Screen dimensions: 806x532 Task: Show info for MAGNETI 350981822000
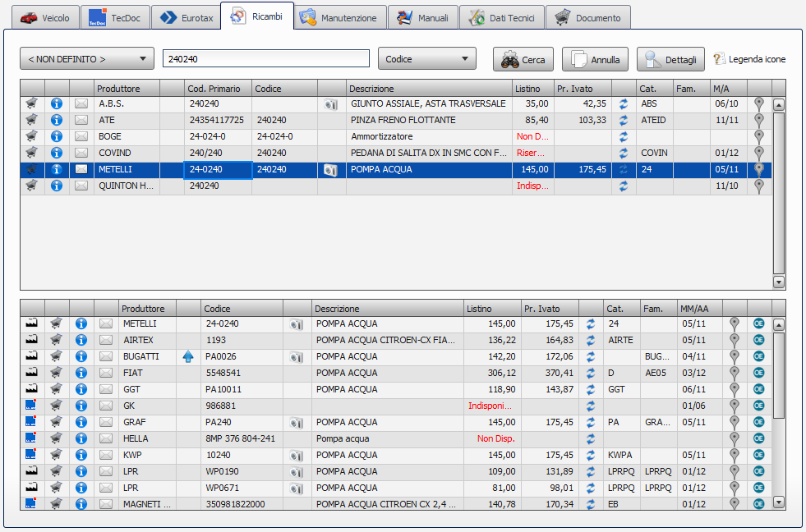(x=81, y=503)
